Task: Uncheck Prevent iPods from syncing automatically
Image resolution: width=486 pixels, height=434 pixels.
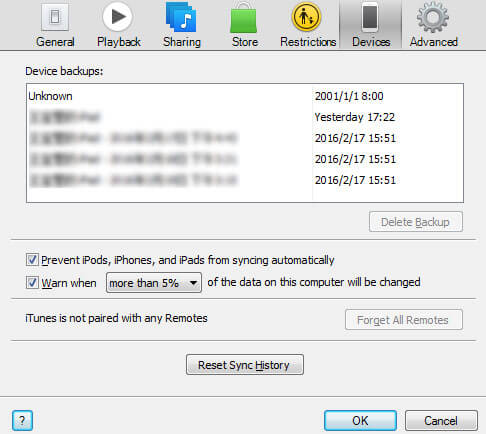Action: [x=32, y=259]
